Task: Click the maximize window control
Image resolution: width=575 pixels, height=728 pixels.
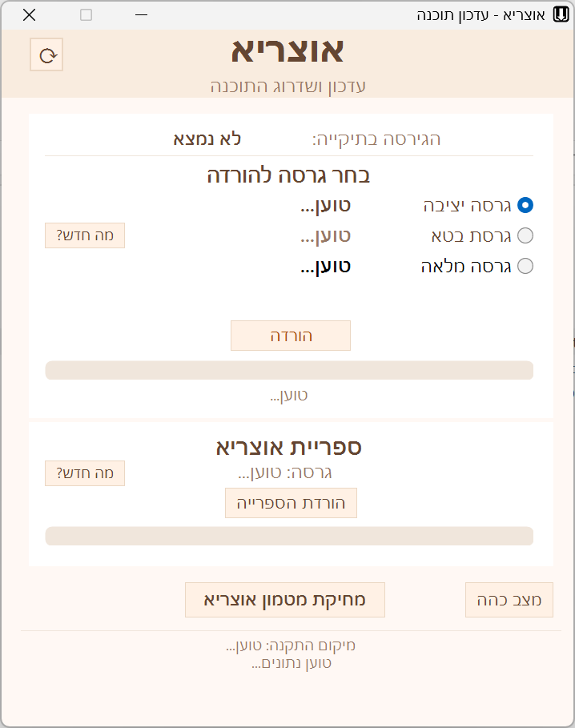Action: point(84,14)
